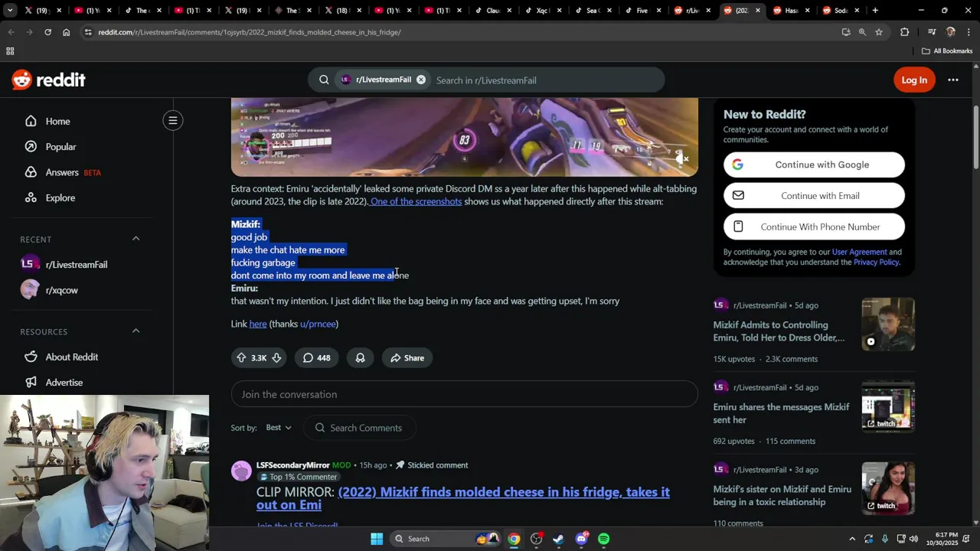
Task: Click the browser home button
Action: (x=66, y=32)
